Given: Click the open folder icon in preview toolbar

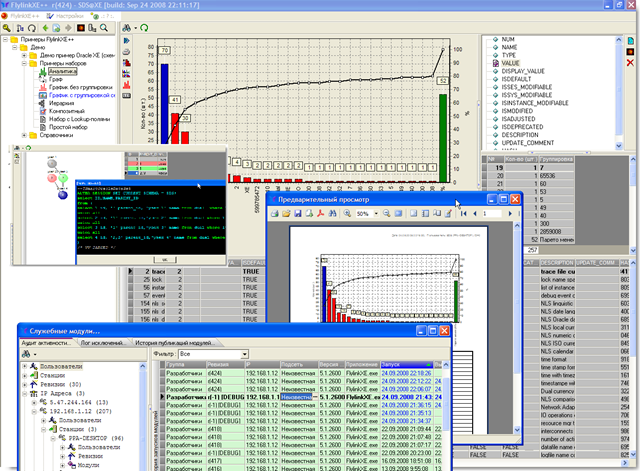Looking at the screenshot, I should pos(286,213).
